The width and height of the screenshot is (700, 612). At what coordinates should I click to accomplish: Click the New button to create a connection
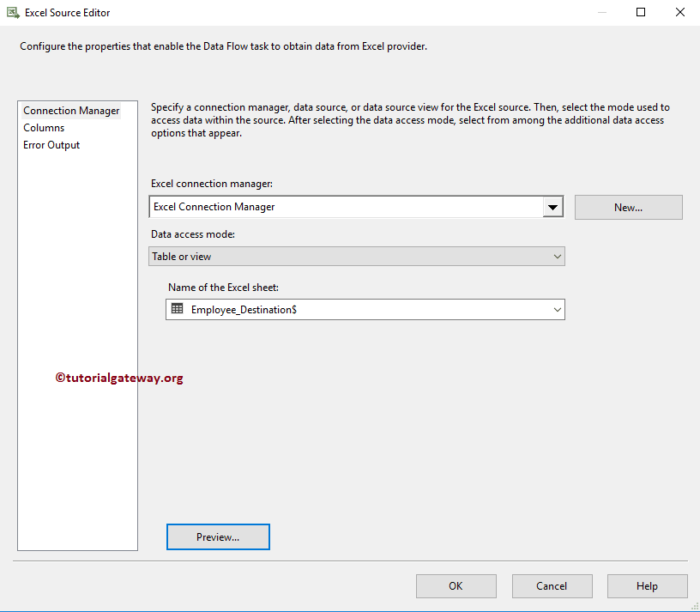(x=628, y=207)
